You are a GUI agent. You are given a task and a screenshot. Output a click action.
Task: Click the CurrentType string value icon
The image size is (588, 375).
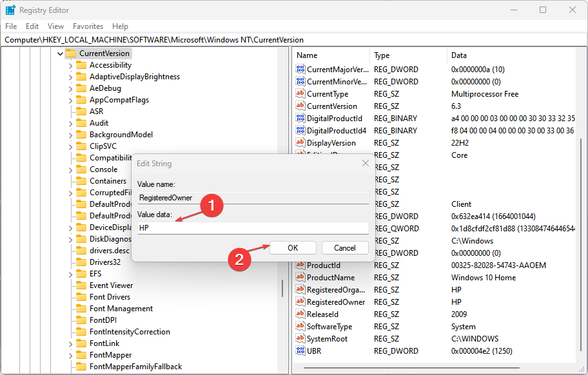coord(300,93)
